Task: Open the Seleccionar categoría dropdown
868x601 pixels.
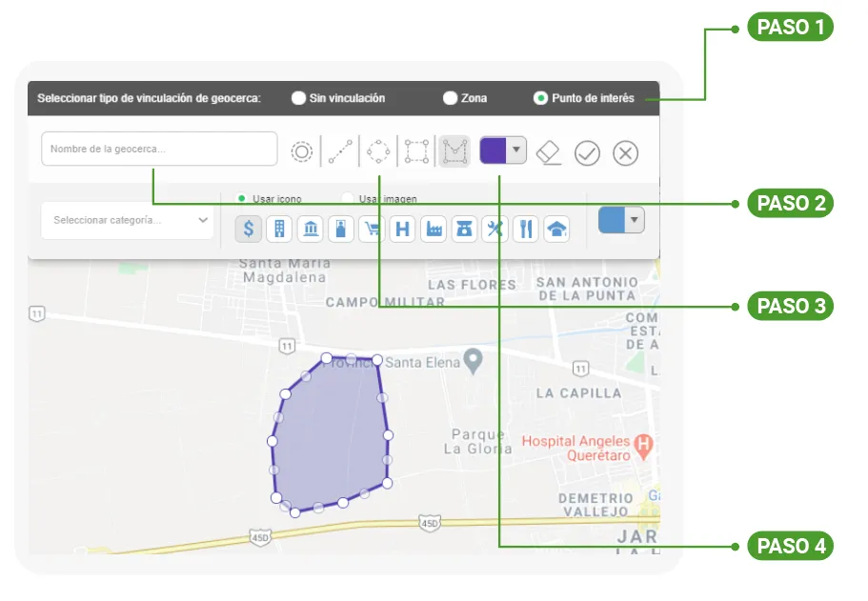Action: point(128,220)
